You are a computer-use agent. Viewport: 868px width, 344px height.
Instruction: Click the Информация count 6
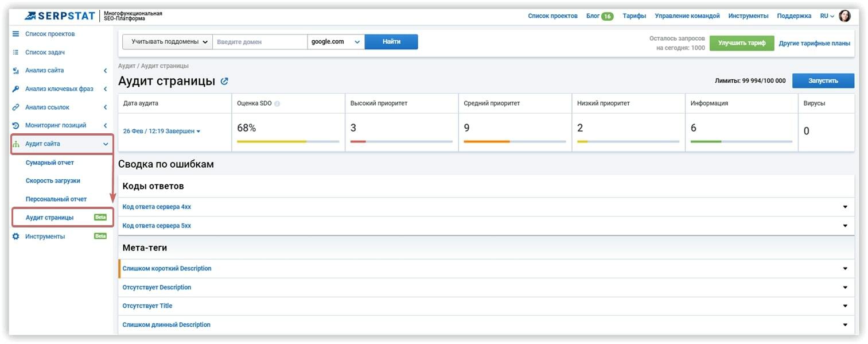(x=694, y=128)
